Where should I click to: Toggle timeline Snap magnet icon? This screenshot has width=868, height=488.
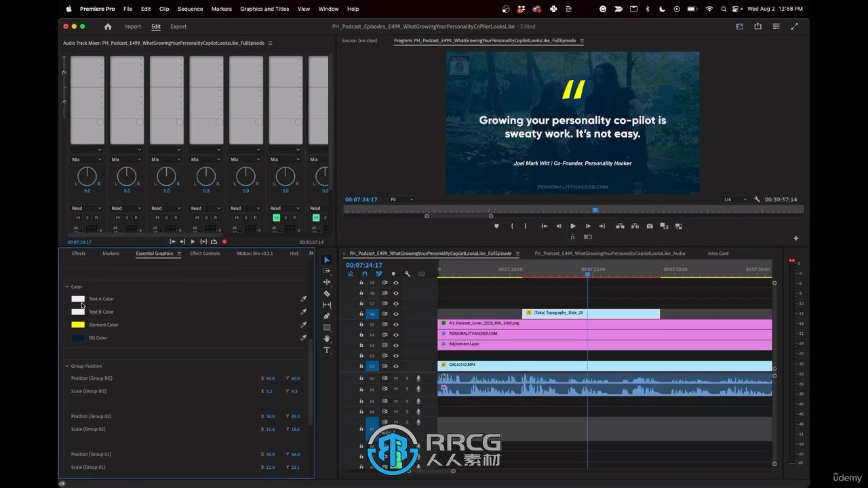coord(364,274)
